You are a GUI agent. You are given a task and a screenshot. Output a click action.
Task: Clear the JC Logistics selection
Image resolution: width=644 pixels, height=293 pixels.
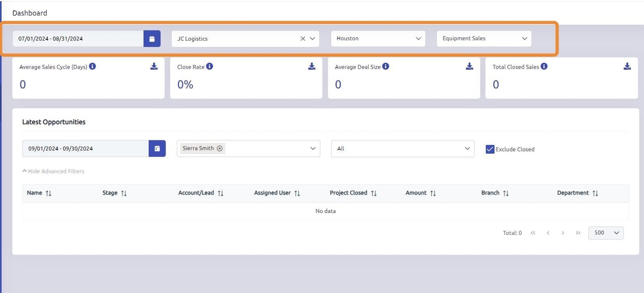303,39
